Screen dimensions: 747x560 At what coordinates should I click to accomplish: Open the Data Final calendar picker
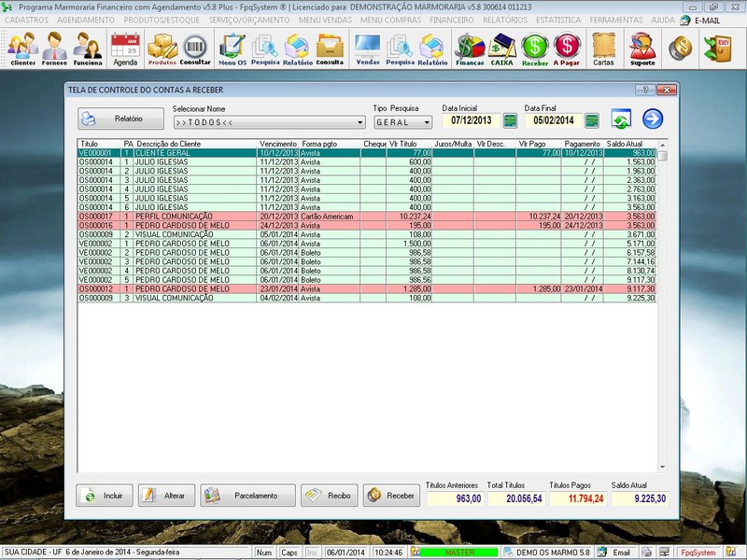(591, 120)
